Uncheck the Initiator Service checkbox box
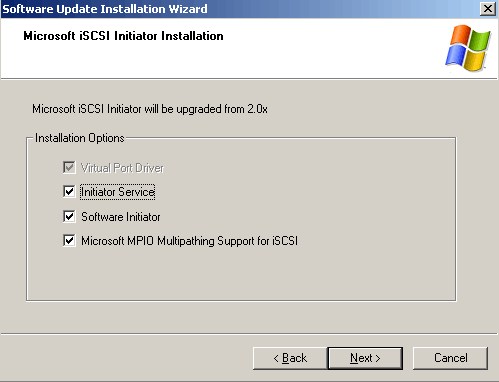Viewport: 499px width, 382px height. pyautogui.click(x=69, y=192)
